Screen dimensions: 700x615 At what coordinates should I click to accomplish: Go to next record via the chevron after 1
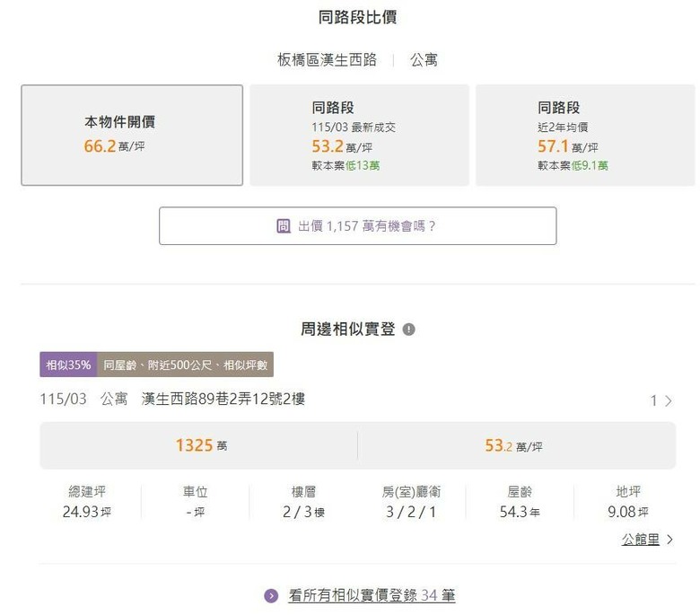click(669, 400)
